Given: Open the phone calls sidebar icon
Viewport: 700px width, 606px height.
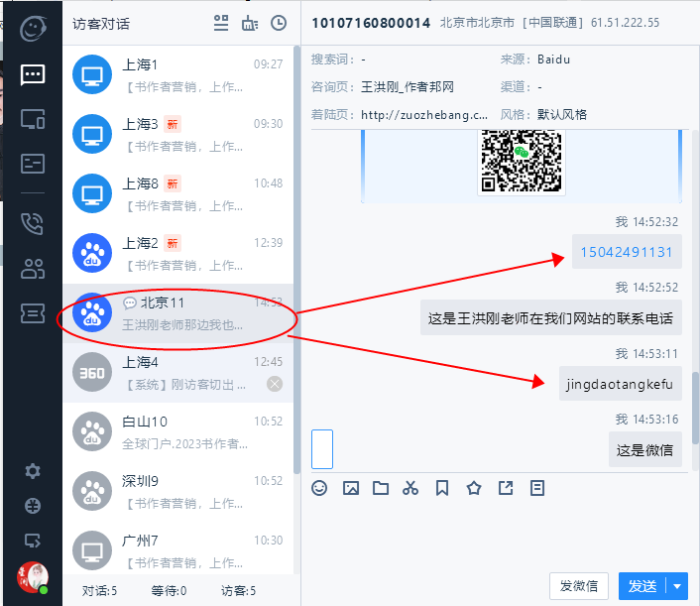Looking at the screenshot, I should pyautogui.click(x=32, y=223).
